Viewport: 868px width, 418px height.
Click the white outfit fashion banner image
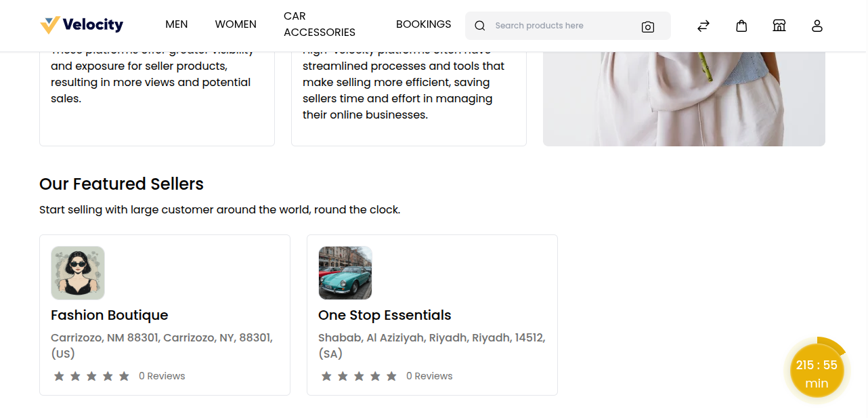click(684, 100)
